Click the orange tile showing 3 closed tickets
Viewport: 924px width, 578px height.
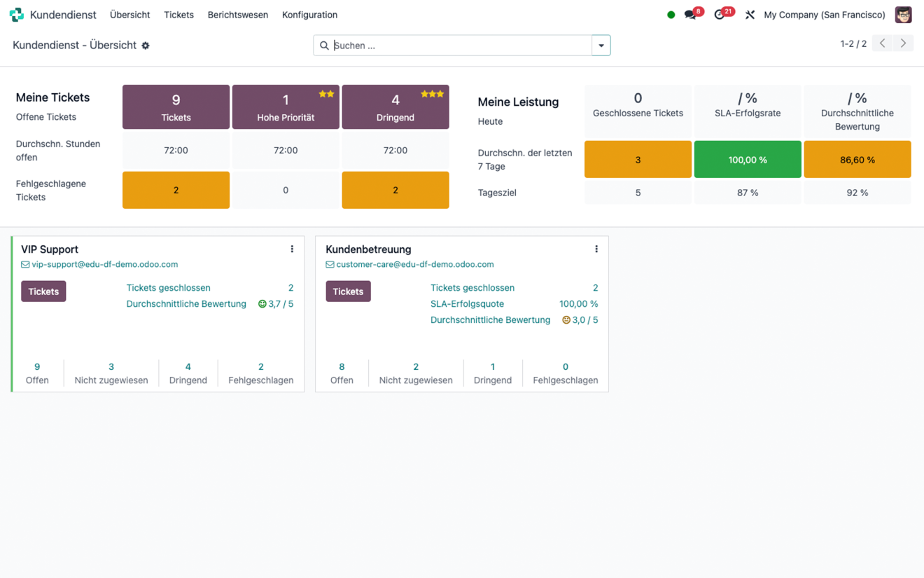pos(638,159)
